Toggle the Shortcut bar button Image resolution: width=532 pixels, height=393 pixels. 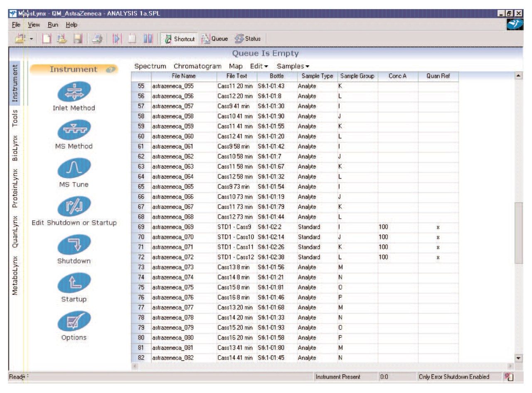(180, 39)
